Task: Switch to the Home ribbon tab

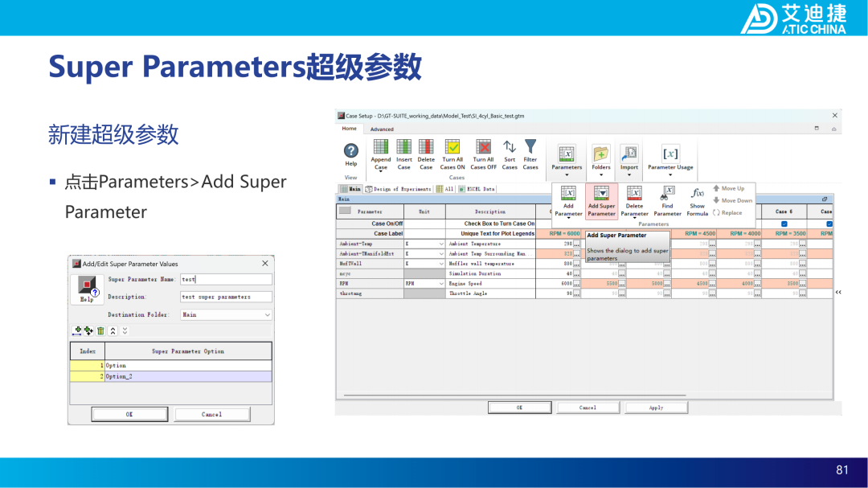Action: tap(350, 129)
